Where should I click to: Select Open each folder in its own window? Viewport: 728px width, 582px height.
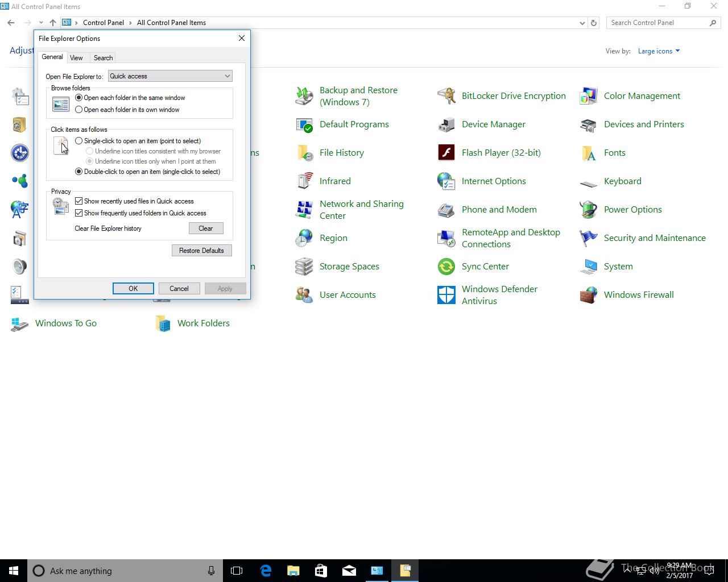79,110
